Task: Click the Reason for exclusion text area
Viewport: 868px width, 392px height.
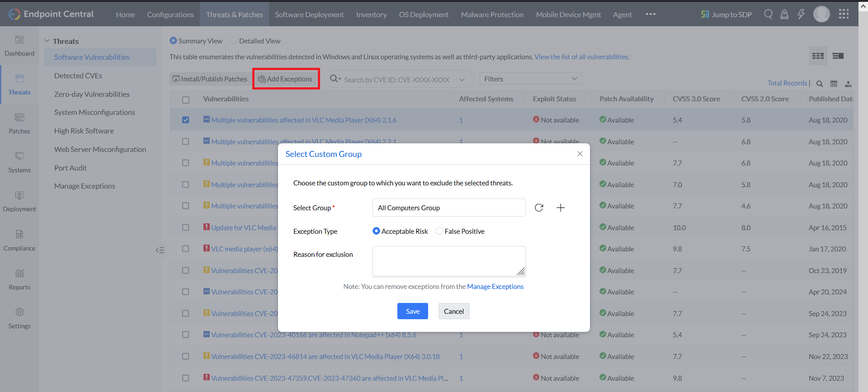Action: (x=448, y=261)
